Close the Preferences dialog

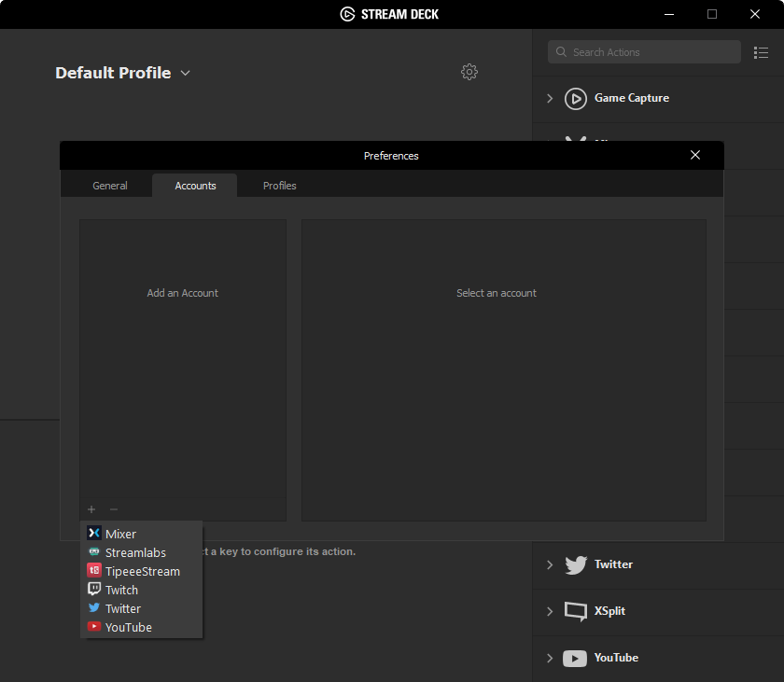tap(695, 155)
